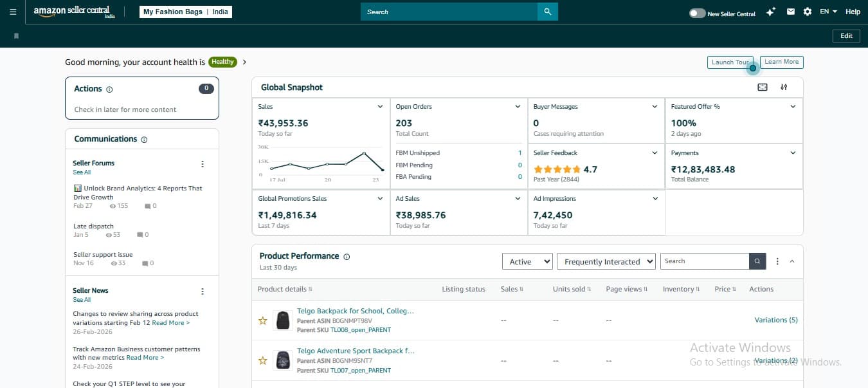Favorite the Telgo Adventure Sport Backpack star

[x=262, y=361]
